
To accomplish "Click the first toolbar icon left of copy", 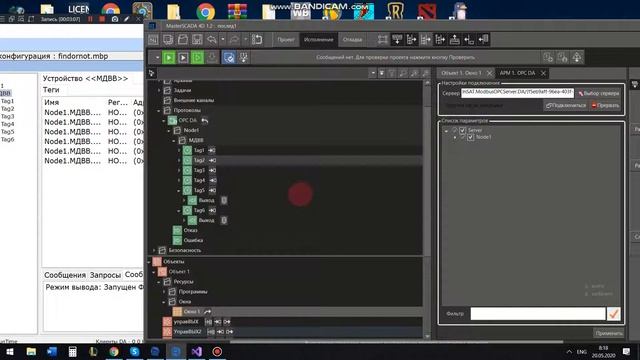I will tap(153, 40).
